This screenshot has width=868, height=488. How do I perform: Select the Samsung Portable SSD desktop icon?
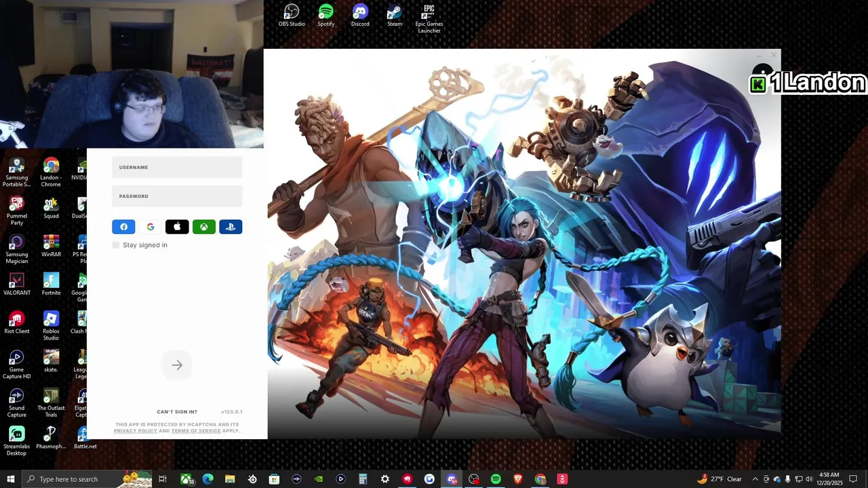(x=16, y=174)
